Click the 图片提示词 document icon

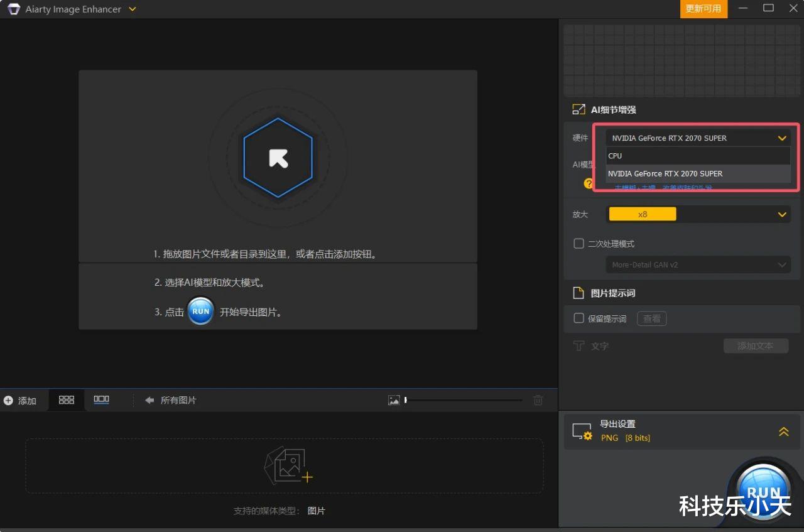pos(579,293)
